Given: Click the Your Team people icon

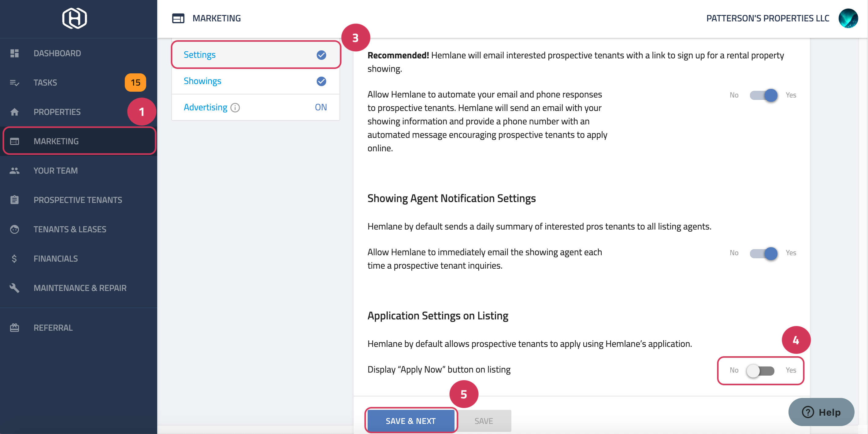Looking at the screenshot, I should 14,171.
